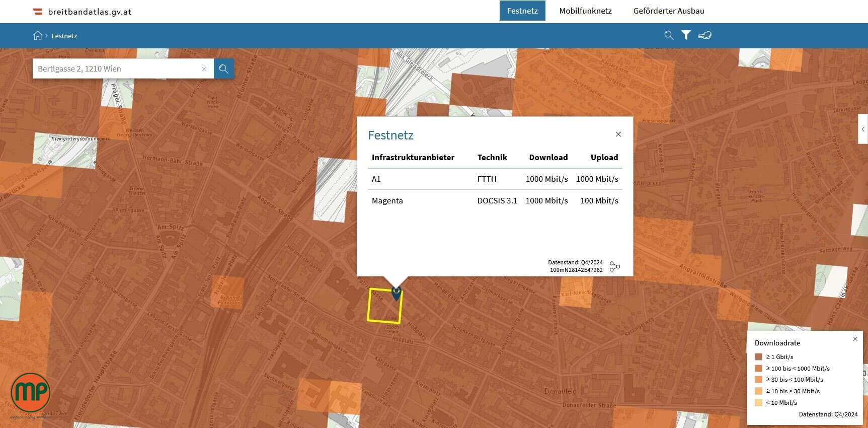Click the Downloadrate legend title
The width and height of the screenshot is (868, 428).
coord(777,343)
